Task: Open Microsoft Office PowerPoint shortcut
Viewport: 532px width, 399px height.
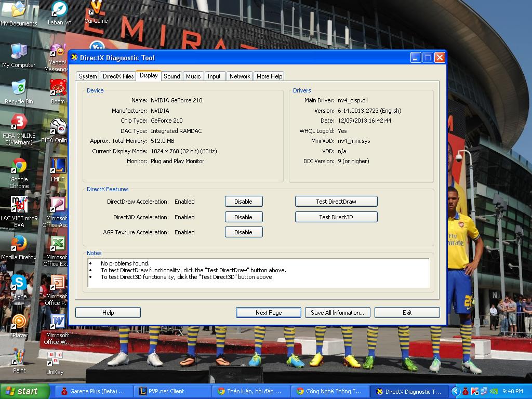Action: tap(57, 290)
